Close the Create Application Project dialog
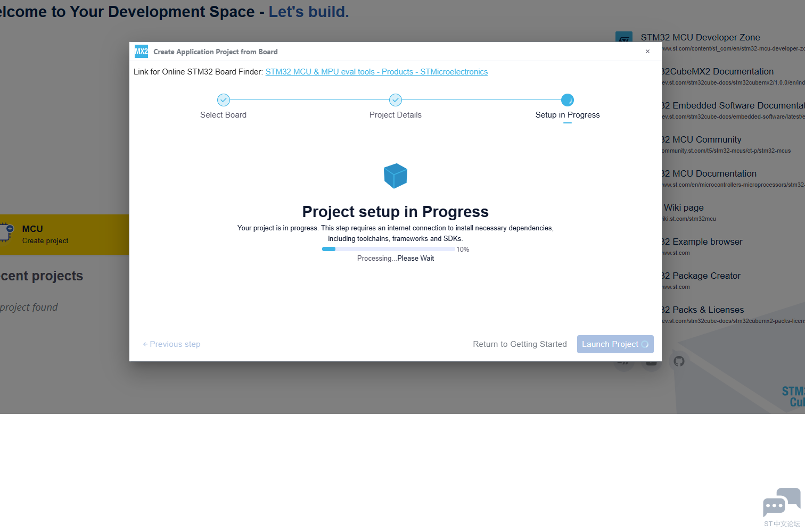 click(x=647, y=52)
